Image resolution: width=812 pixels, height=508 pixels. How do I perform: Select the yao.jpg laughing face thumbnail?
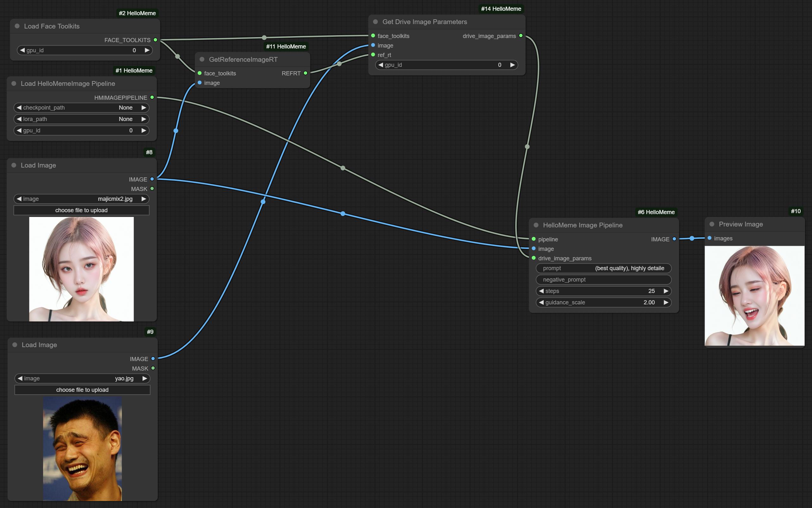pyautogui.click(x=82, y=449)
